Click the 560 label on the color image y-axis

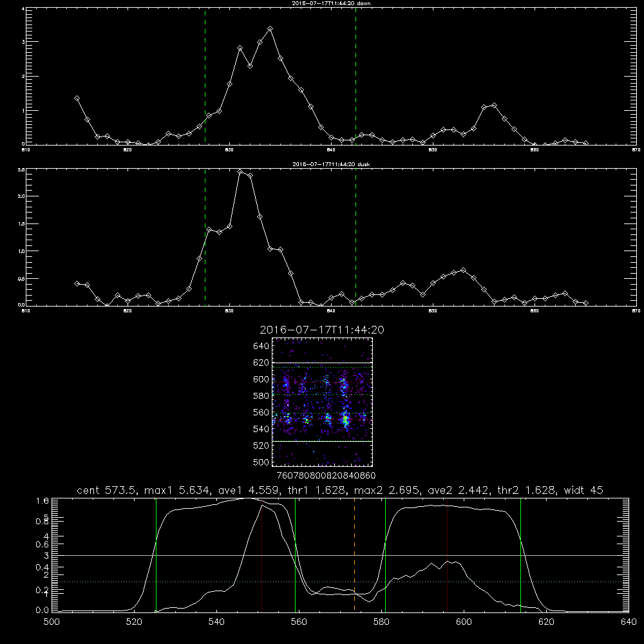pos(261,412)
